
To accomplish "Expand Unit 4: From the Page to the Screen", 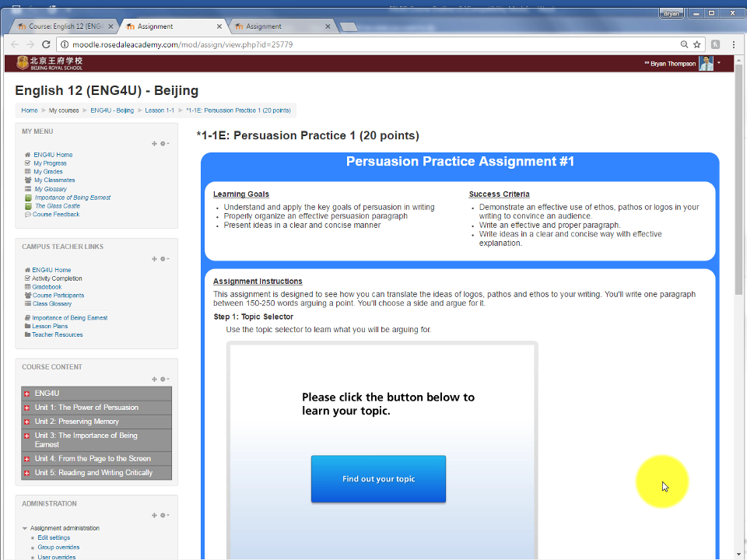I will click(26, 459).
